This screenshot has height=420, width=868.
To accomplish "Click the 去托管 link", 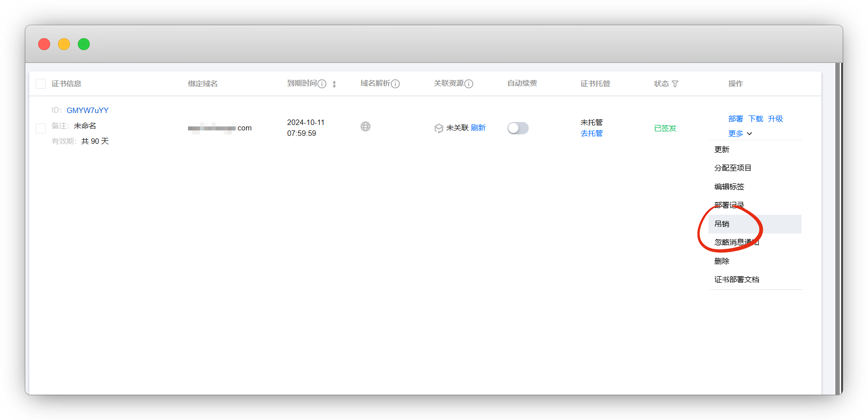I will click(x=592, y=133).
